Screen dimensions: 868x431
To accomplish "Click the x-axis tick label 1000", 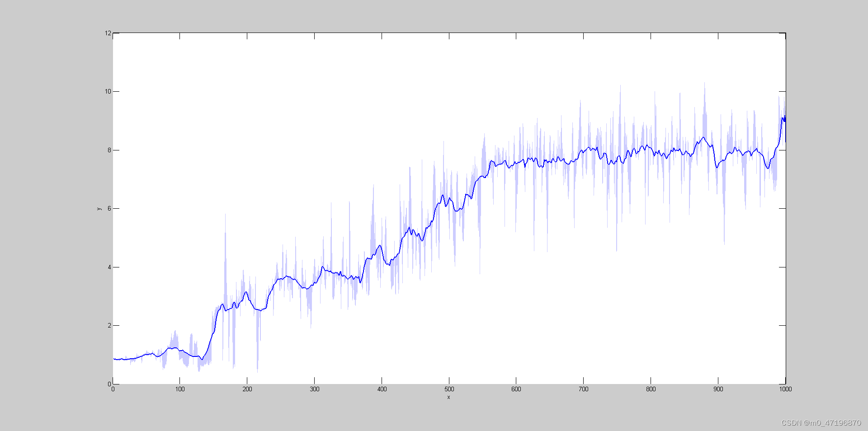I will point(786,389).
